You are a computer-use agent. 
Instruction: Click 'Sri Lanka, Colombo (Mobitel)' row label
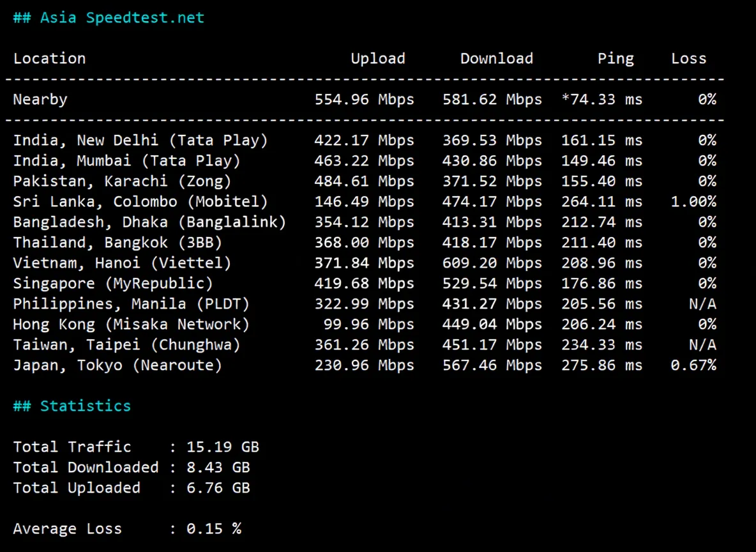click(140, 202)
